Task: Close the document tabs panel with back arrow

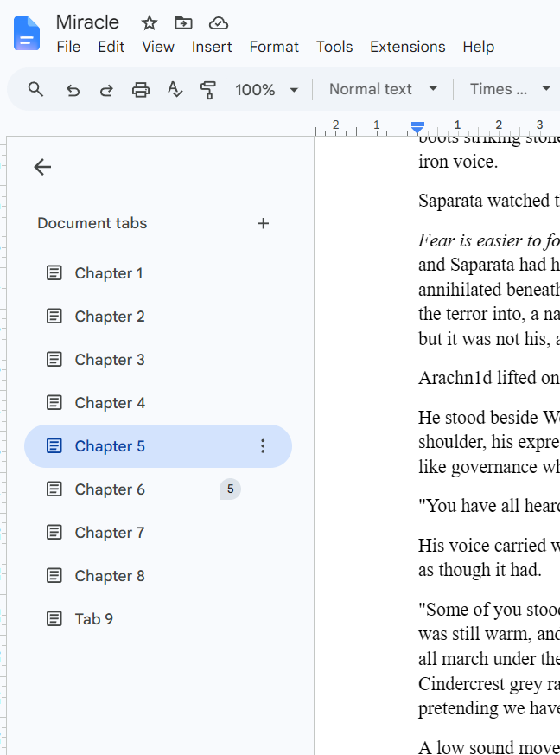Action: pyautogui.click(x=42, y=167)
